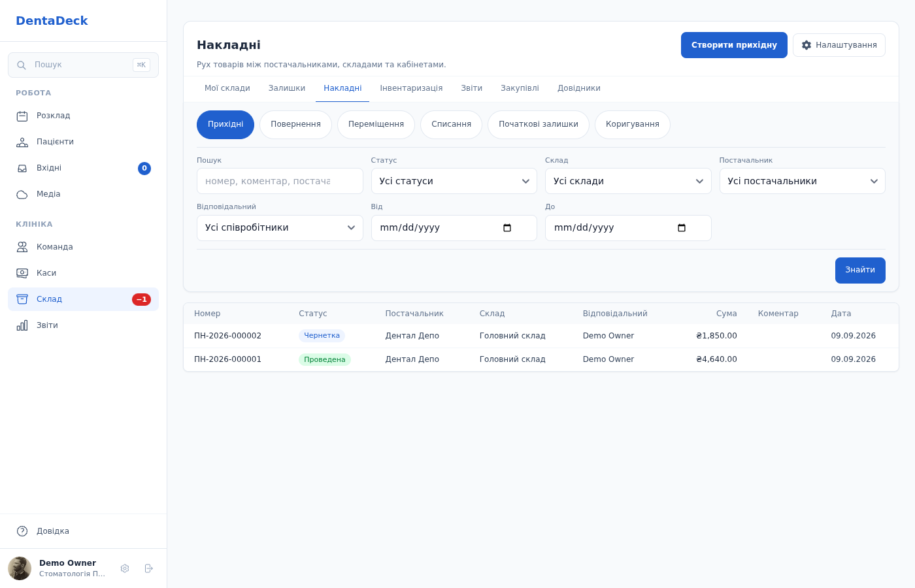The width and height of the screenshot is (915, 588).
Task: Focus the sidebar Пошук search box
Action: [83, 65]
